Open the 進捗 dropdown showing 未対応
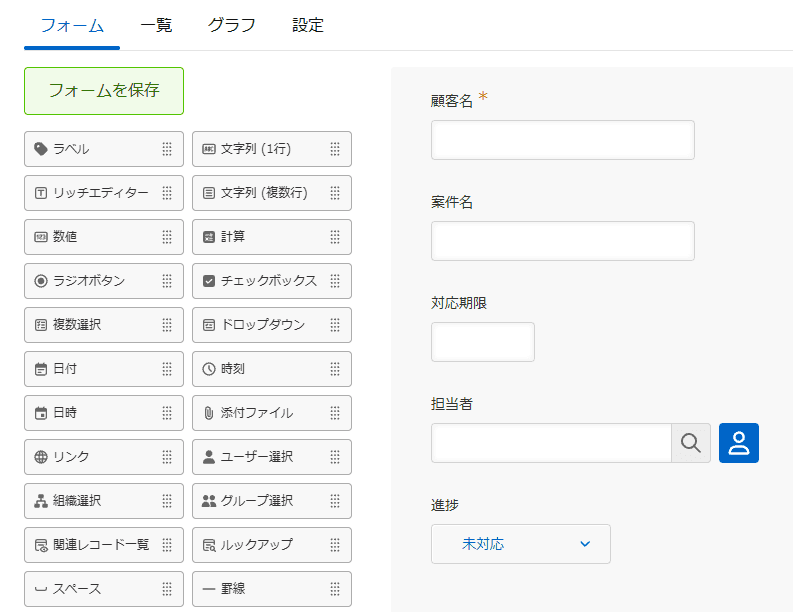The image size is (793, 612). click(x=521, y=544)
